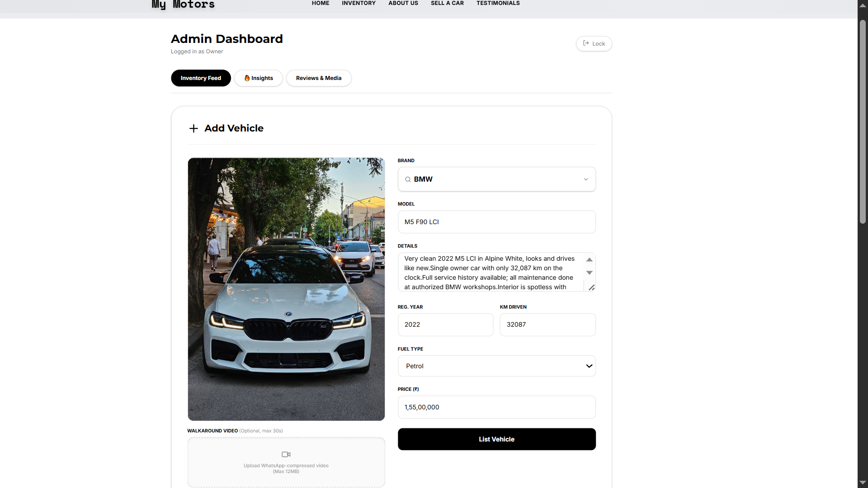Click the Upload WhatsApp-compressed video text
The width and height of the screenshot is (868, 488).
[x=286, y=465]
